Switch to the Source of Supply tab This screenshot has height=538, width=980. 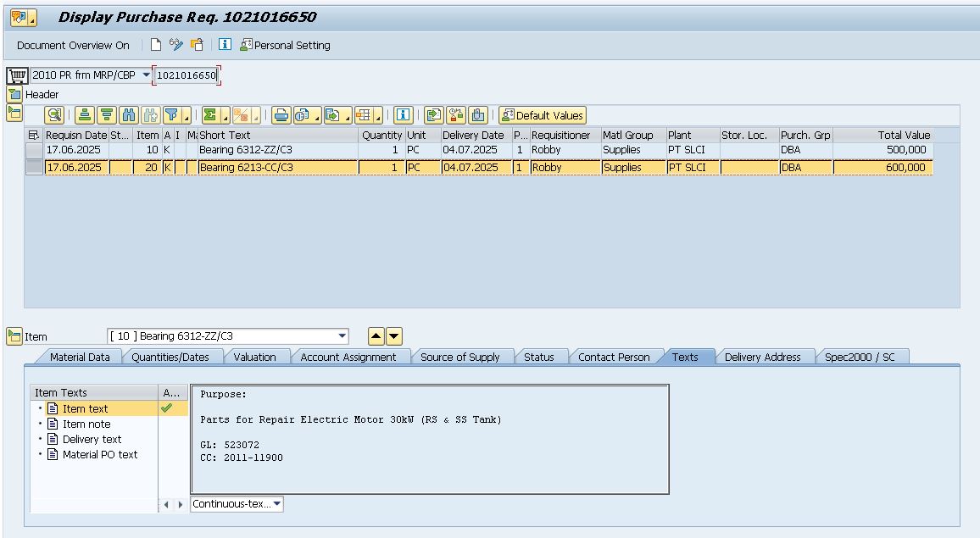(460, 357)
